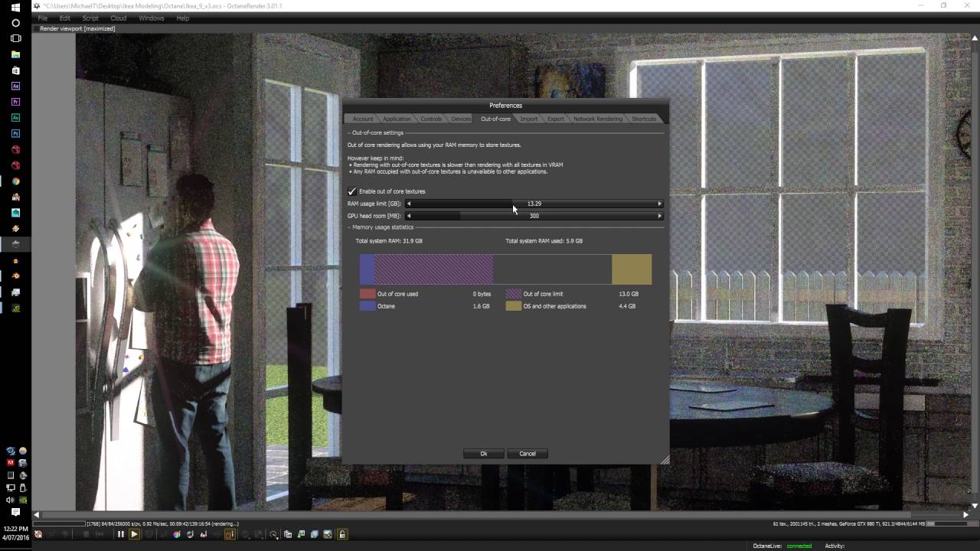
Task: Click the padlock viewport lock icon
Action: point(342,534)
